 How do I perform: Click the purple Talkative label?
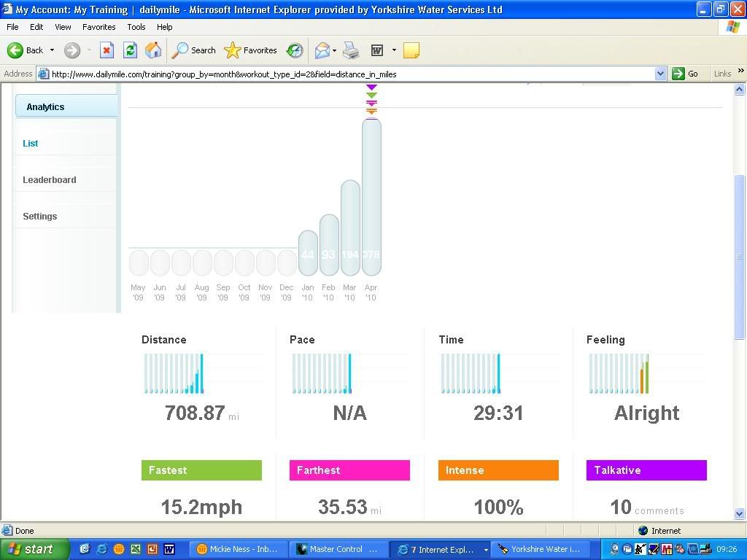pos(646,470)
